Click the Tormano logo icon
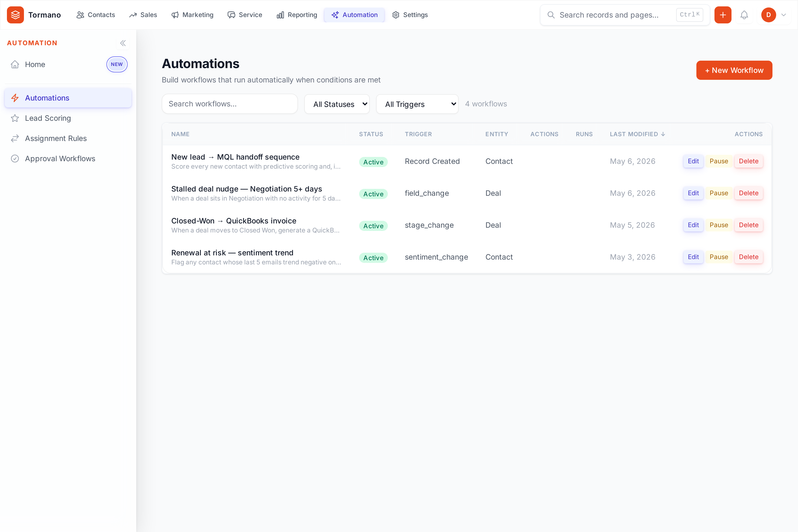 (x=15, y=15)
